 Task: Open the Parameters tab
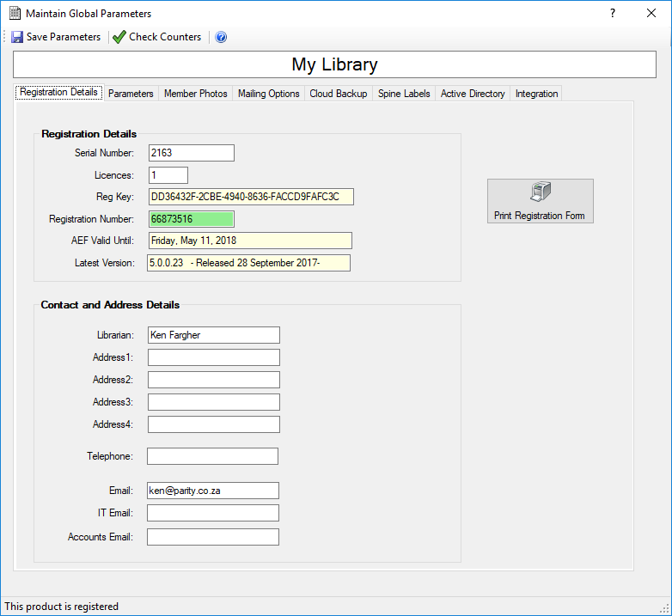point(131,94)
